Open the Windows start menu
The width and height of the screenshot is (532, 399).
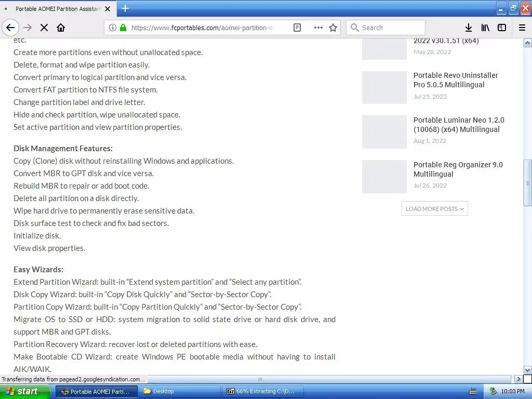(25, 392)
